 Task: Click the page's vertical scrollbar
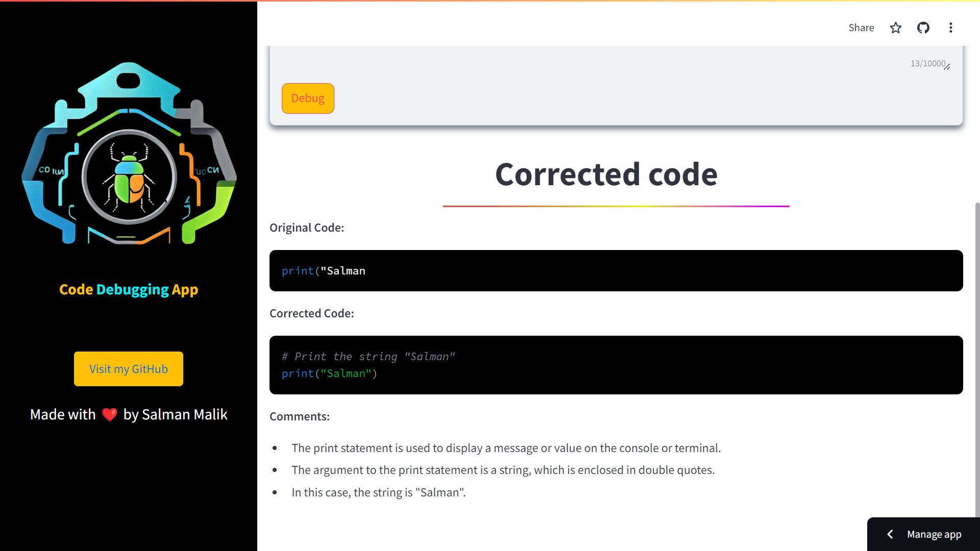(977, 357)
